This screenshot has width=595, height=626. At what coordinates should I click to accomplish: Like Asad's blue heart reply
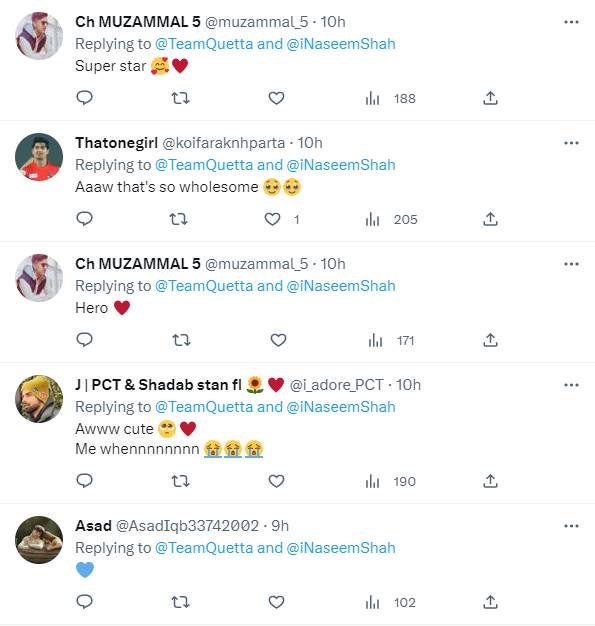point(276,602)
